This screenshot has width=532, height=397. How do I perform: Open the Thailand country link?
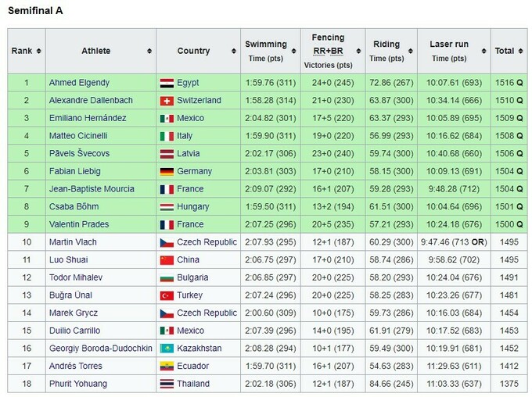point(193,384)
